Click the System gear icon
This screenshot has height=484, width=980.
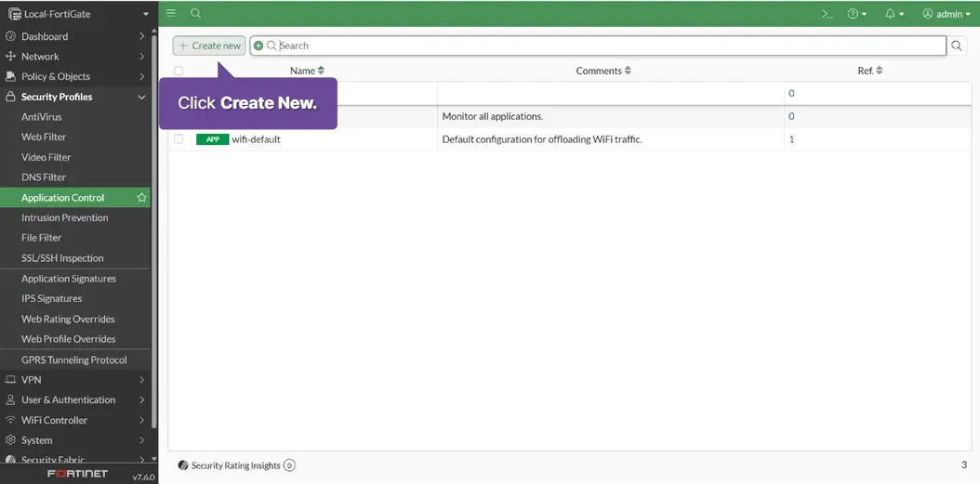(x=10, y=440)
